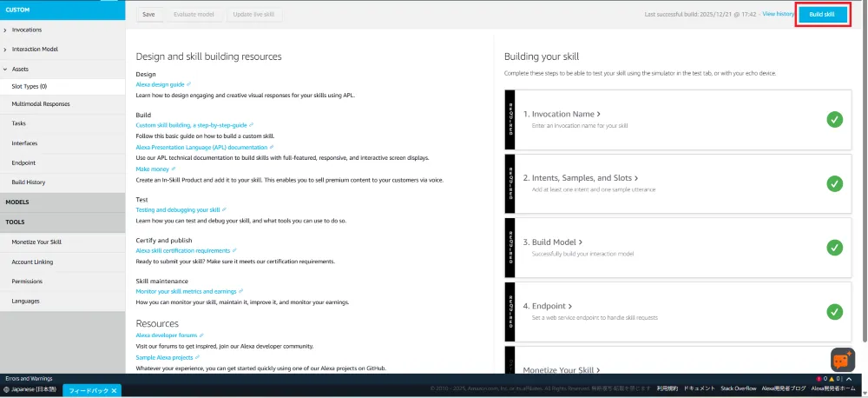Click green checkmark for Endpoint step

click(834, 311)
